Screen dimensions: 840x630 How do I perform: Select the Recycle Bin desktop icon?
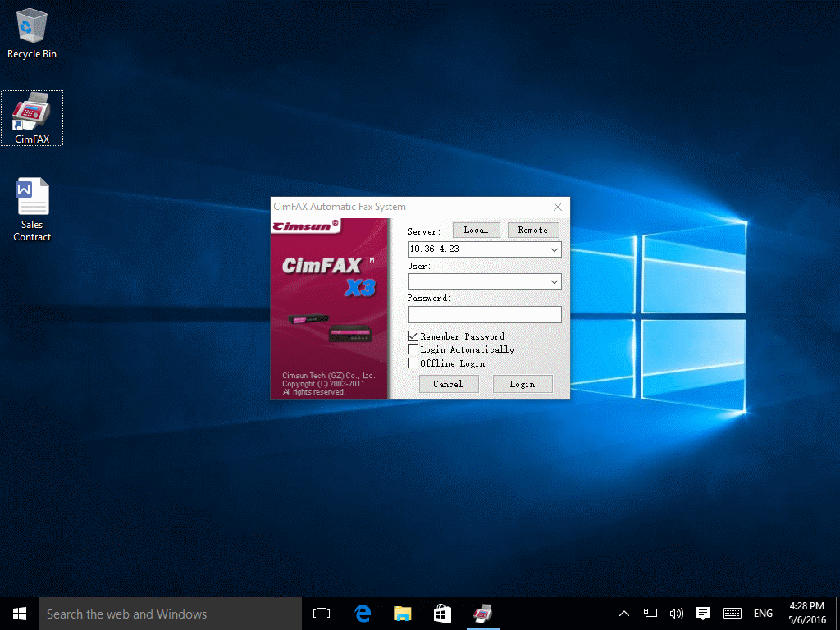pos(32,34)
